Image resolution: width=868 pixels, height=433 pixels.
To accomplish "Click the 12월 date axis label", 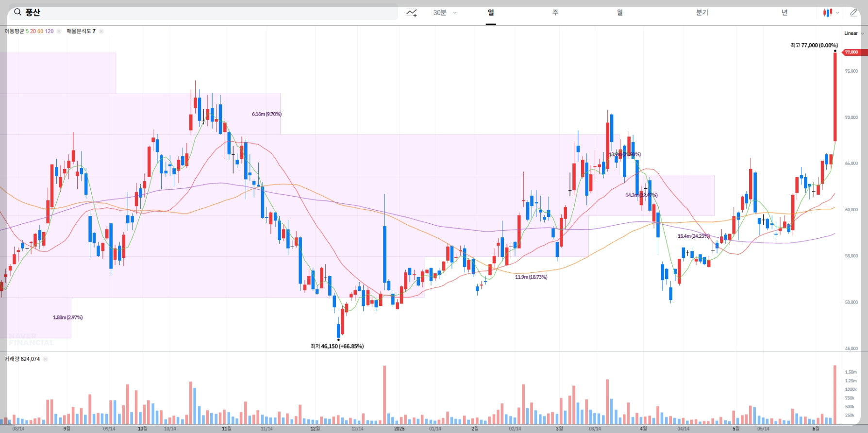I will tap(315, 429).
